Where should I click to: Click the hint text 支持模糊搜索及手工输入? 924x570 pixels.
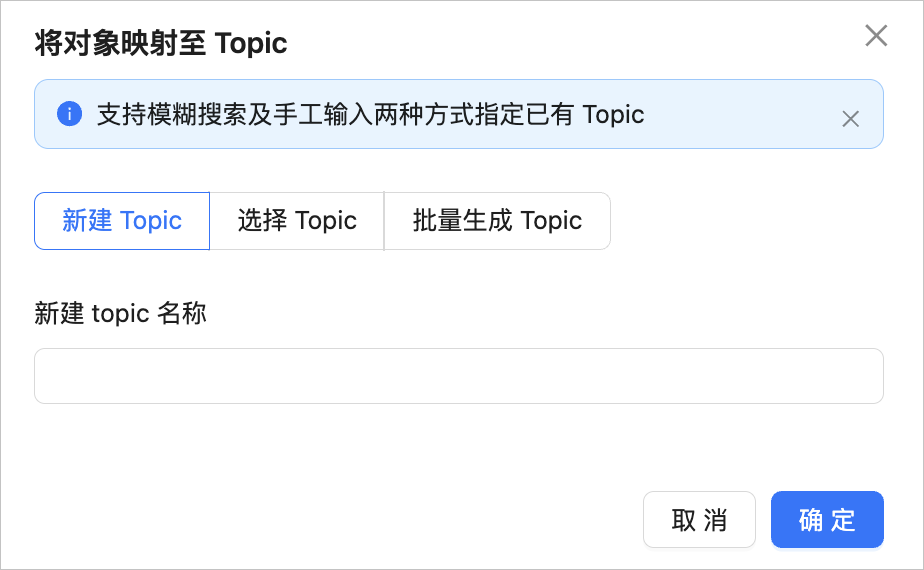click(235, 114)
